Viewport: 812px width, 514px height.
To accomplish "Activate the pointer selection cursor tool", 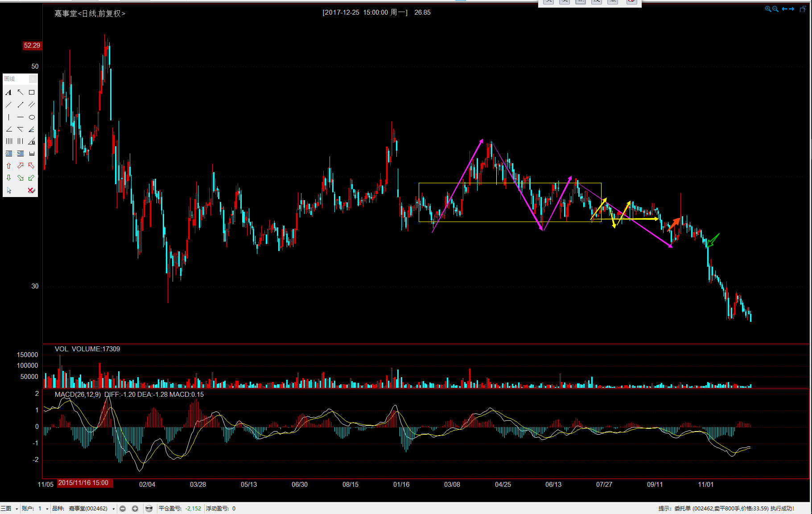I will click(x=8, y=190).
